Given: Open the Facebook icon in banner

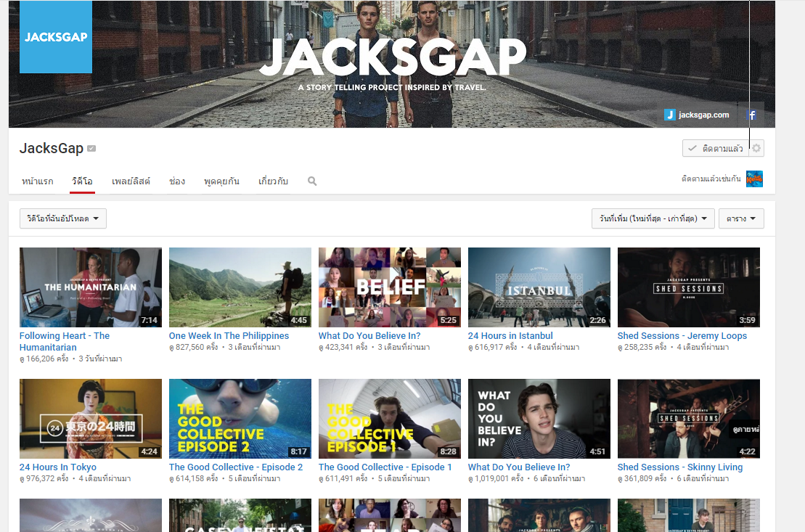Looking at the screenshot, I should pyautogui.click(x=751, y=115).
